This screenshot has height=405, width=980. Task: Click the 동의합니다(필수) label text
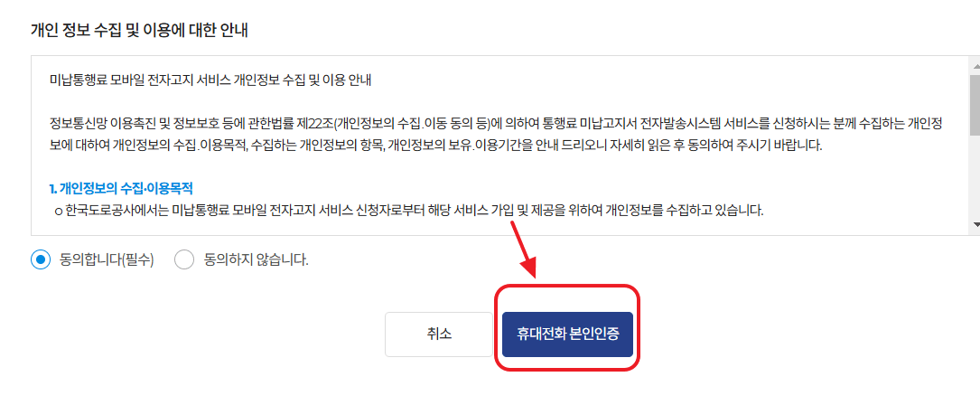[107, 259]
